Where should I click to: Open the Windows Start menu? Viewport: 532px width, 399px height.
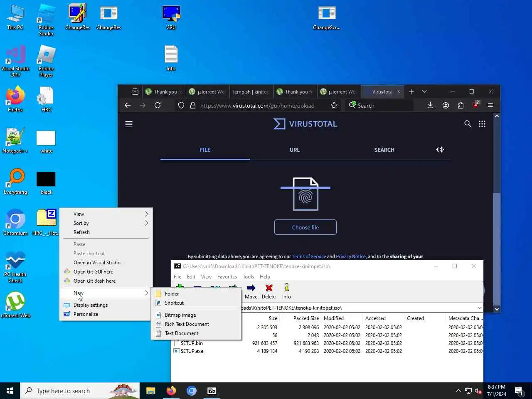point(10,391)
